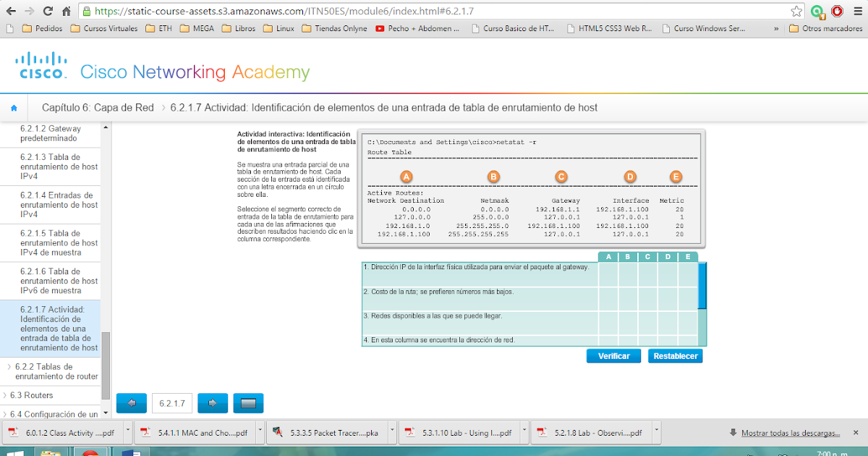Reload the page with the browser refresh icon
The height and width of the screenshot is (456, 868).
[46, 11]
